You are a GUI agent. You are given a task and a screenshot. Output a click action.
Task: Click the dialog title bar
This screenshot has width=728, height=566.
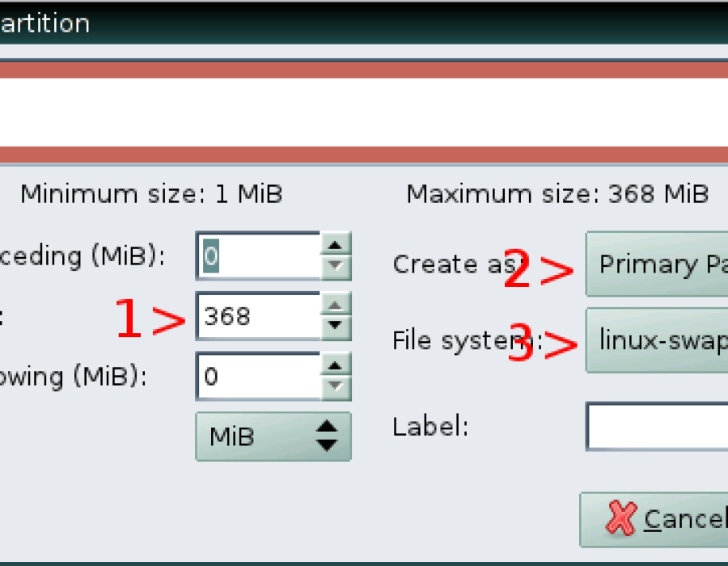[x=364, y=23]
